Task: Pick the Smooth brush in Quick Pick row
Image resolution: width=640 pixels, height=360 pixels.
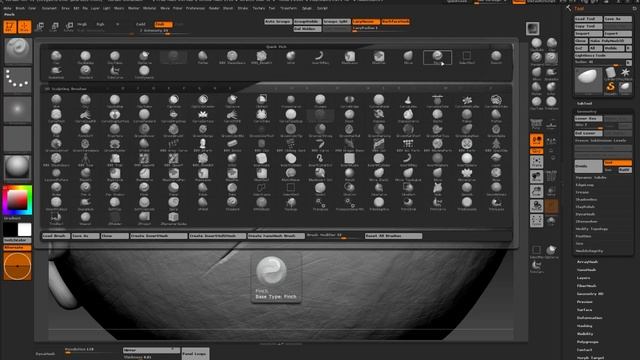Action: (x=496, y=58)
